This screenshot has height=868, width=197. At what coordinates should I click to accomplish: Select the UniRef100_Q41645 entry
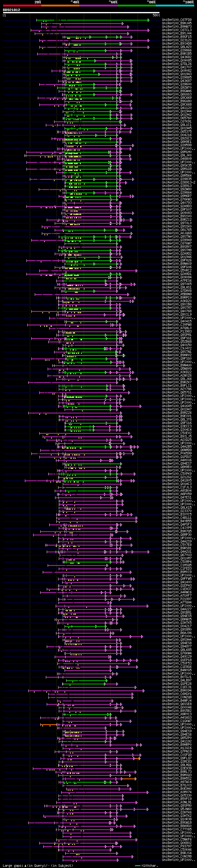click(177, 406)
